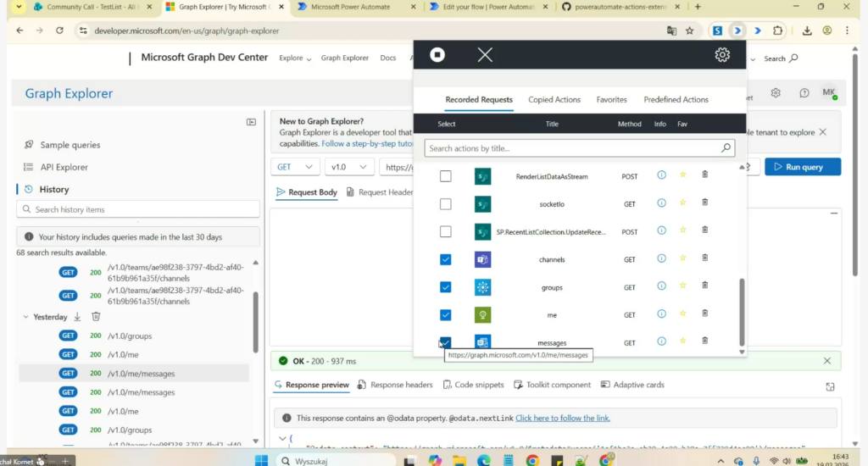Uncheck the me request checkbox
The height and width of the screenshot is (466, 868).
(x=445, y=315)
